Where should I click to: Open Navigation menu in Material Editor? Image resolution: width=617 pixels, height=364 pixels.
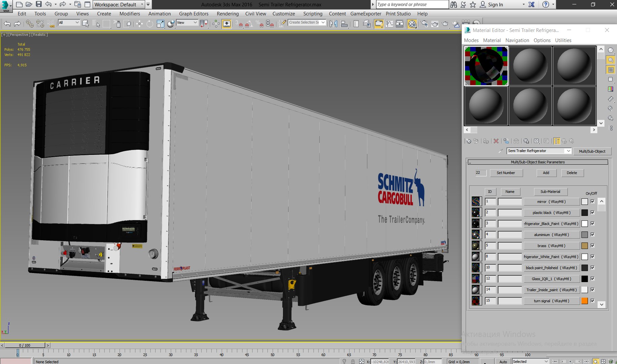pyautogui.click(x=517, y=40)
